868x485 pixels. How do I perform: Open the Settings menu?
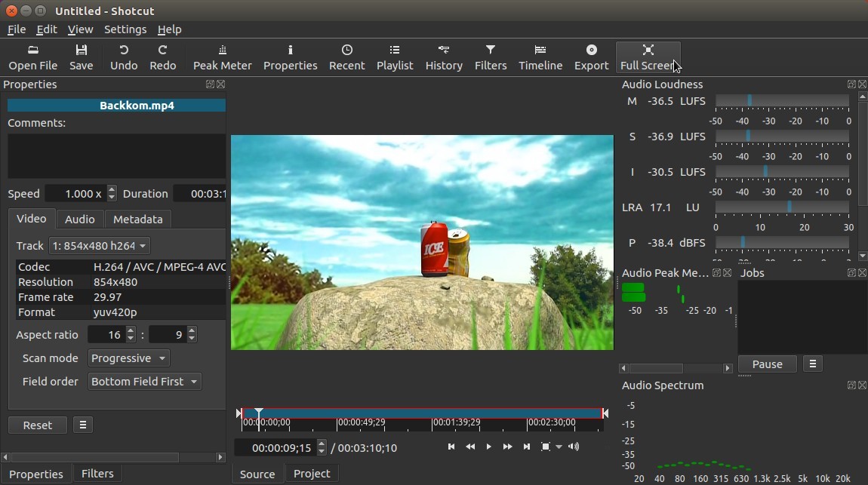[125, 29]
